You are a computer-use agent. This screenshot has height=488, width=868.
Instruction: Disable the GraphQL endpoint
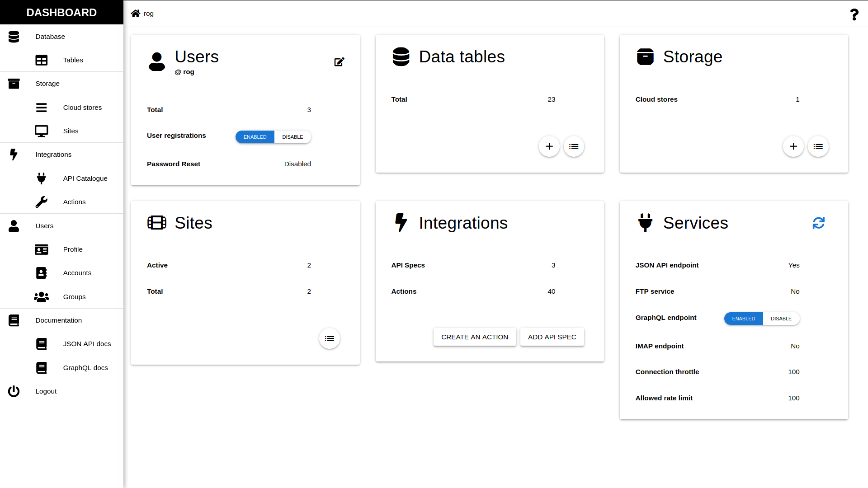(781, 319)
